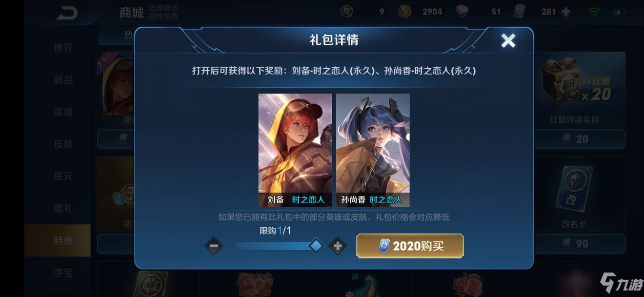Select 刘备 时之恋人 skin thumbnail
The width and height of the screenshot is (644, 297).
click(295, 150)
